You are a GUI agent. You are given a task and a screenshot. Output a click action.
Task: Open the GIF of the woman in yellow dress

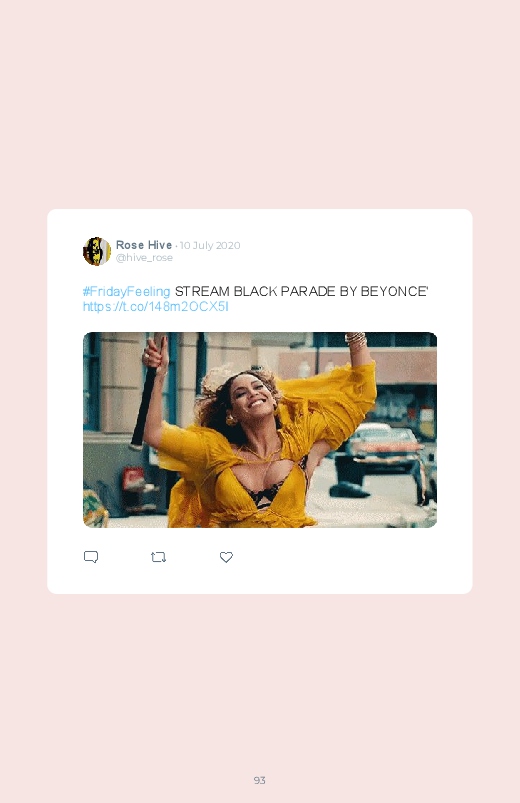click(260, 430)
